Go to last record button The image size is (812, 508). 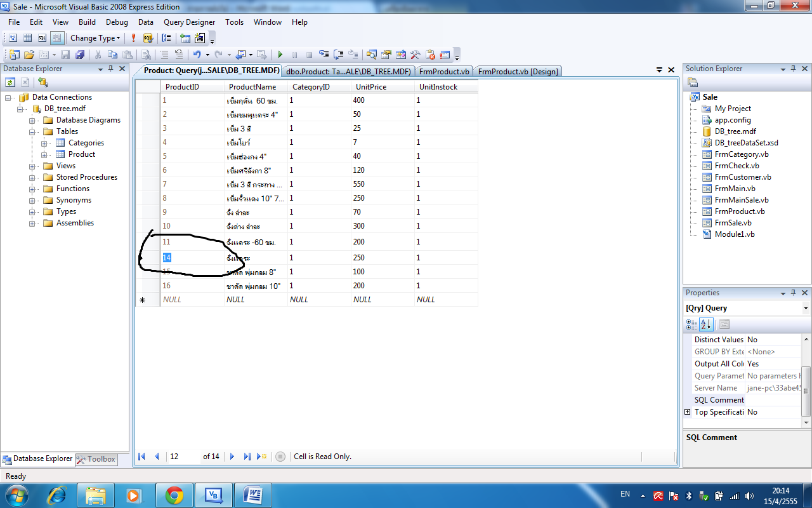pos(247,457)
